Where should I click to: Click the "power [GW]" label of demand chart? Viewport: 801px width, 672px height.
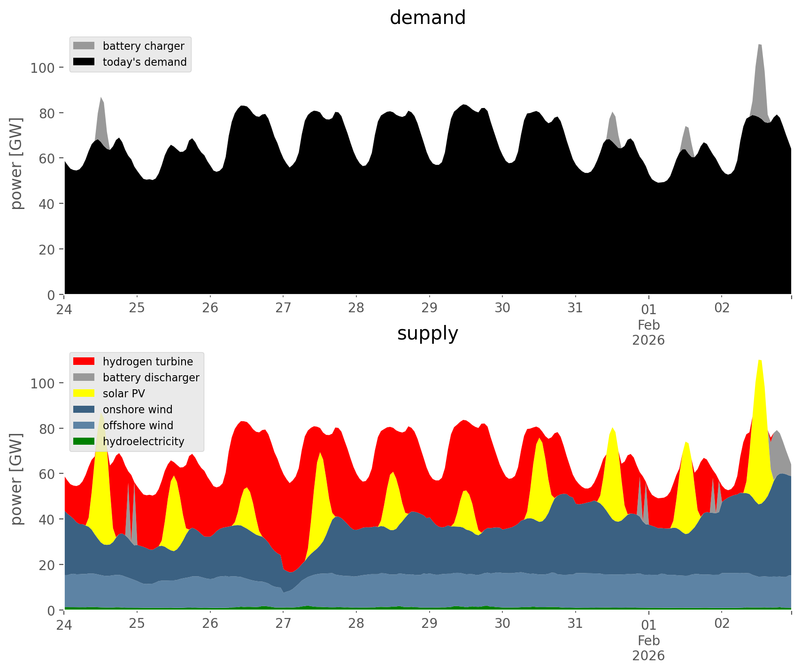(16, 163)
